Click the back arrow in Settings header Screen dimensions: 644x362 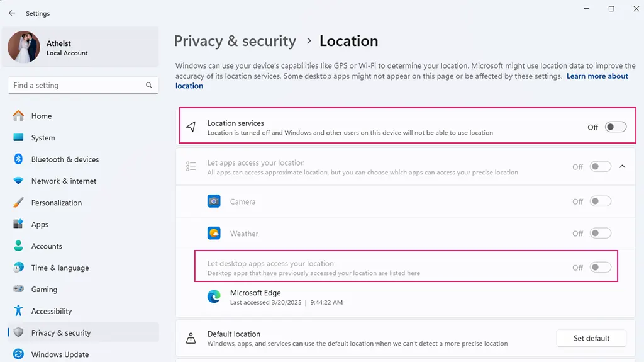(x=12, y=13)
